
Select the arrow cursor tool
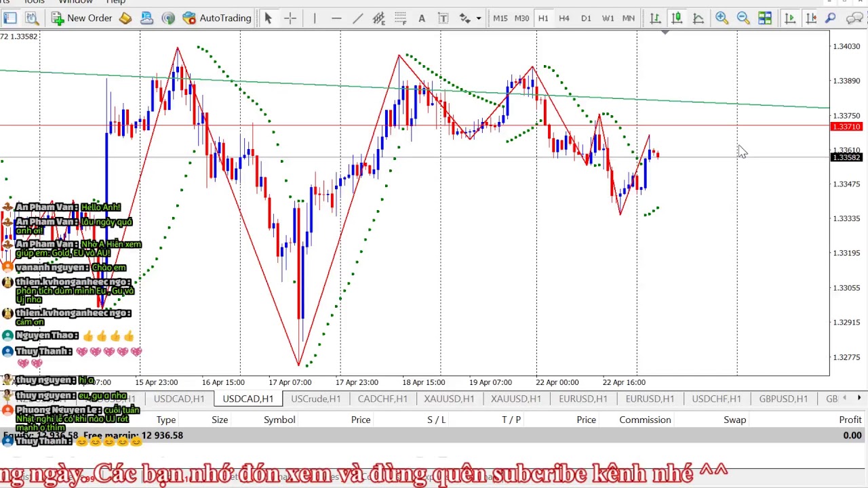tap(268, 18)
